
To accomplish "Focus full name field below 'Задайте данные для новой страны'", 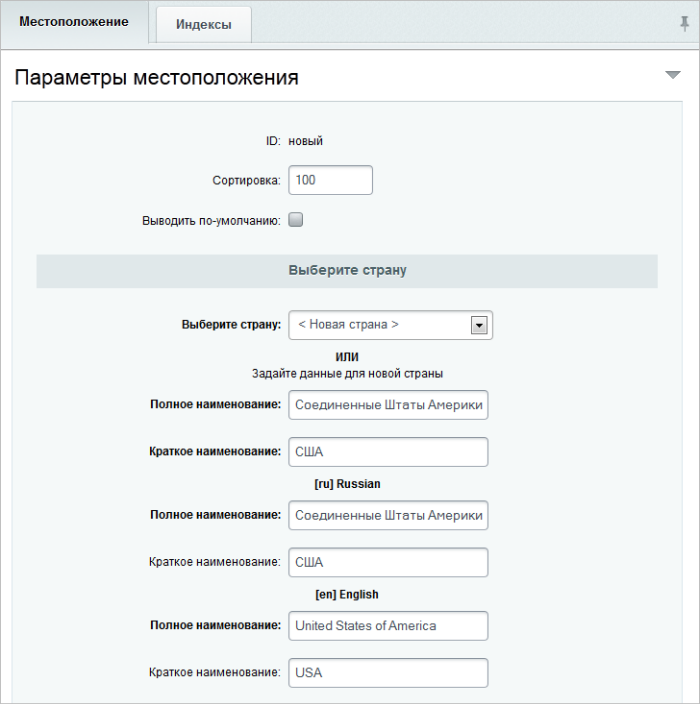I will coord(388,405).
